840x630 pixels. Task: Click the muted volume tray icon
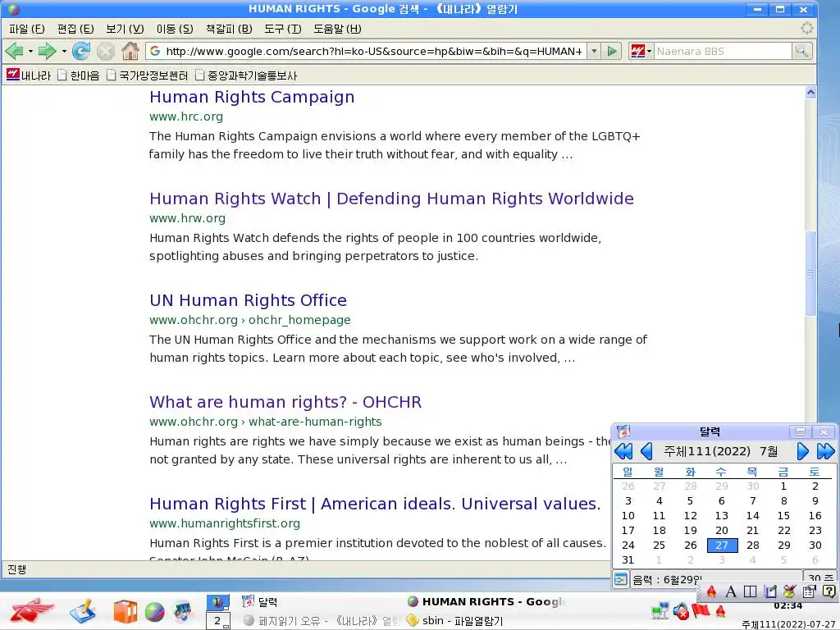[681, 610]
